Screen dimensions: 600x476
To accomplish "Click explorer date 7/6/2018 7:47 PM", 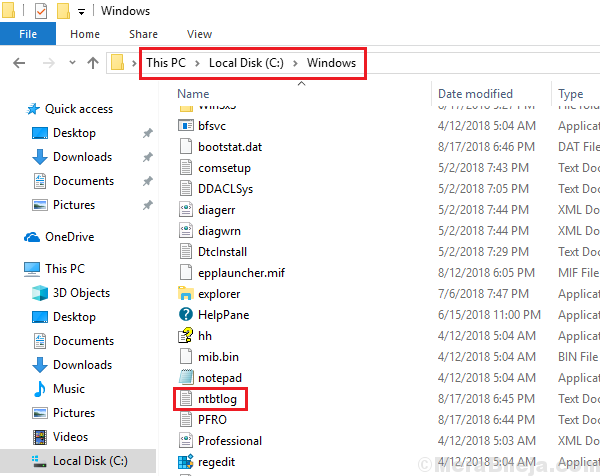I will coord(483,294).
